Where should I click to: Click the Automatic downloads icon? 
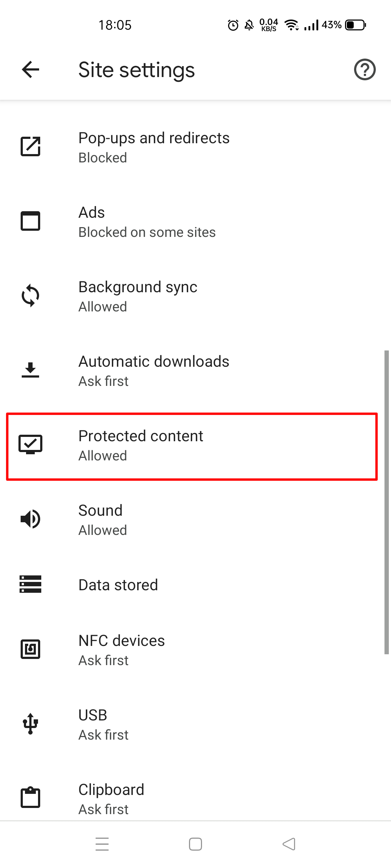click(x=30, y=370)
